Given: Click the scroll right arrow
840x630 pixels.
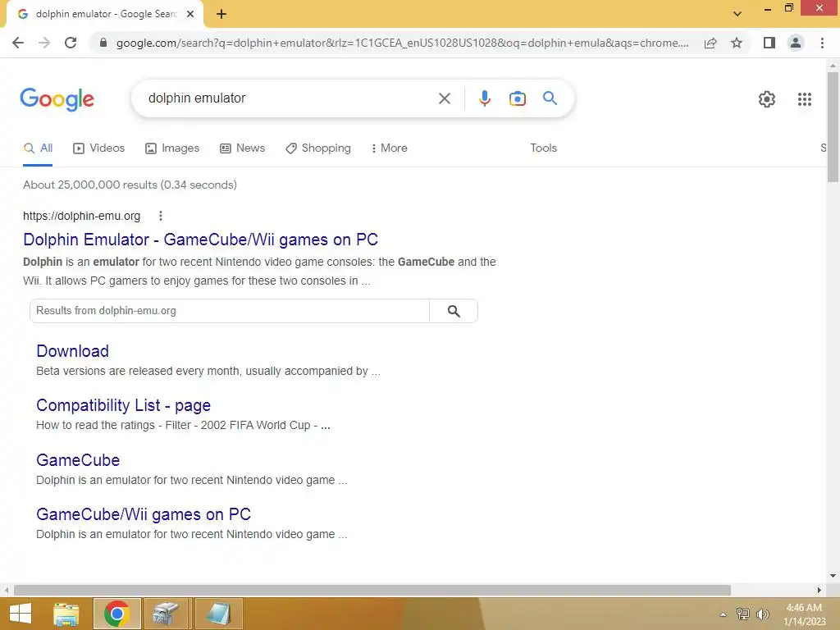Looking at the screenshot, I should 819,590.
